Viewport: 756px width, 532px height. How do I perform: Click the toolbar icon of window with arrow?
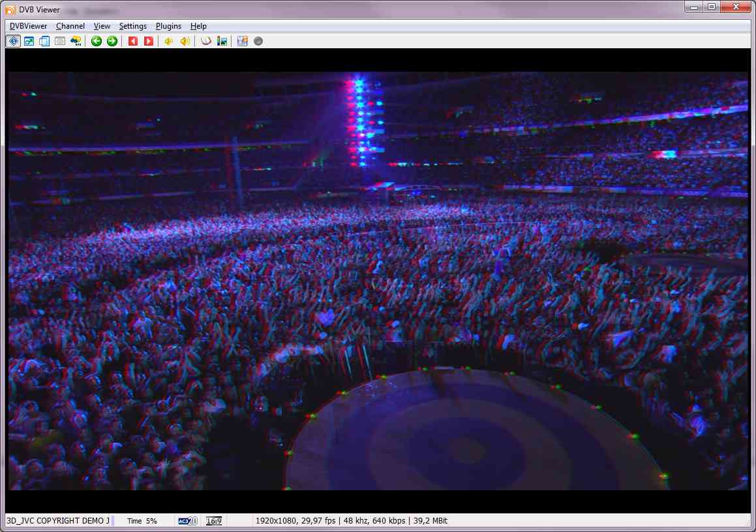click(x=29, y=42)
